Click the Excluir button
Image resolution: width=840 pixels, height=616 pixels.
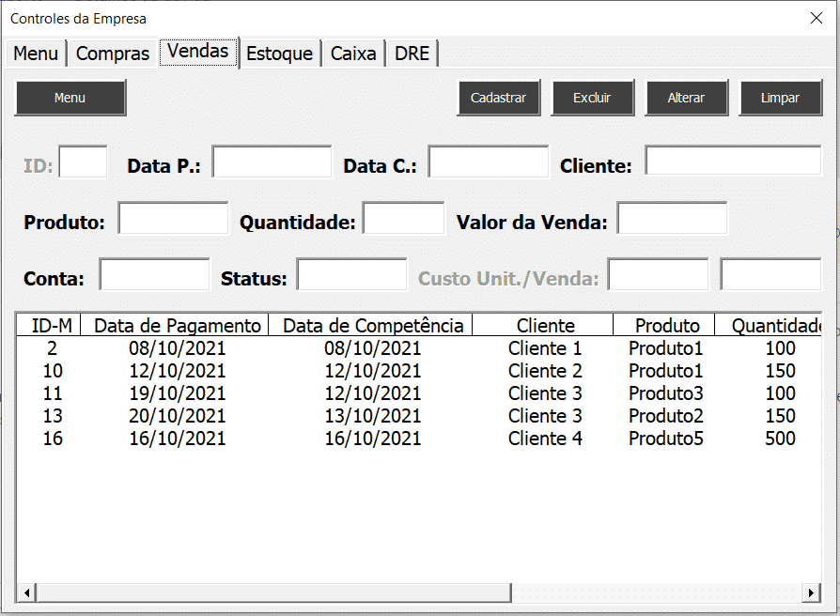coord(593,98)
